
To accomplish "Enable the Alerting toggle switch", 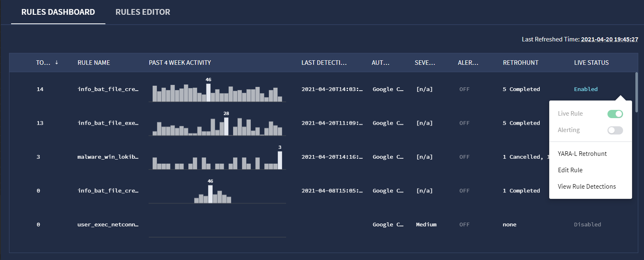I will coord(615,130).
